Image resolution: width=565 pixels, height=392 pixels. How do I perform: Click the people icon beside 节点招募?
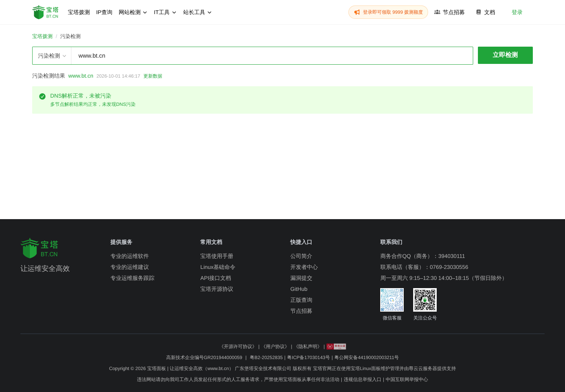[x=437, y=12]
